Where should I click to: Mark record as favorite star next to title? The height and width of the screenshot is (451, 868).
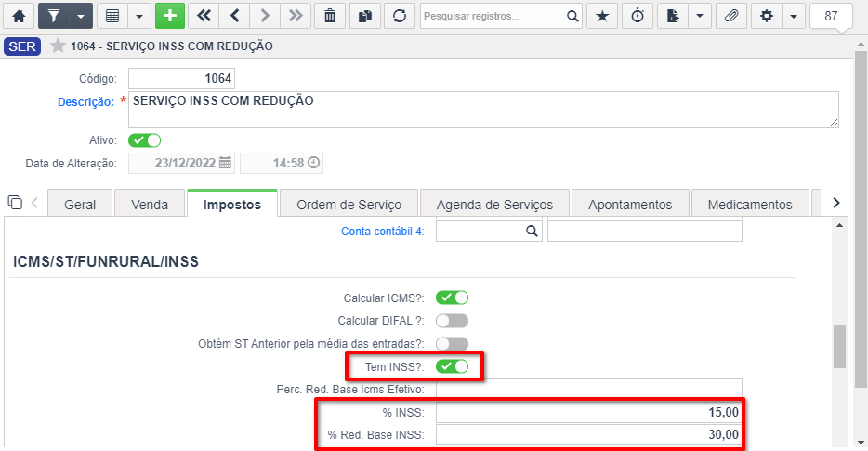58,46
